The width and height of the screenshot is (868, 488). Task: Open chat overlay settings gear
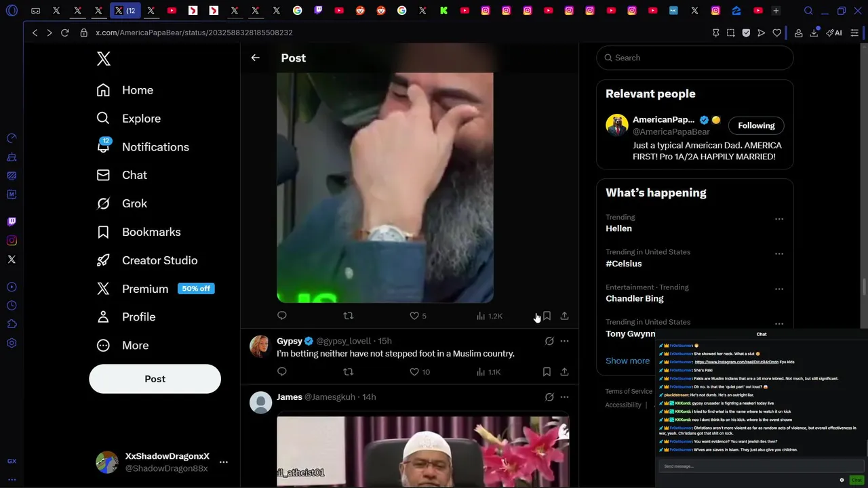point(842,480)
